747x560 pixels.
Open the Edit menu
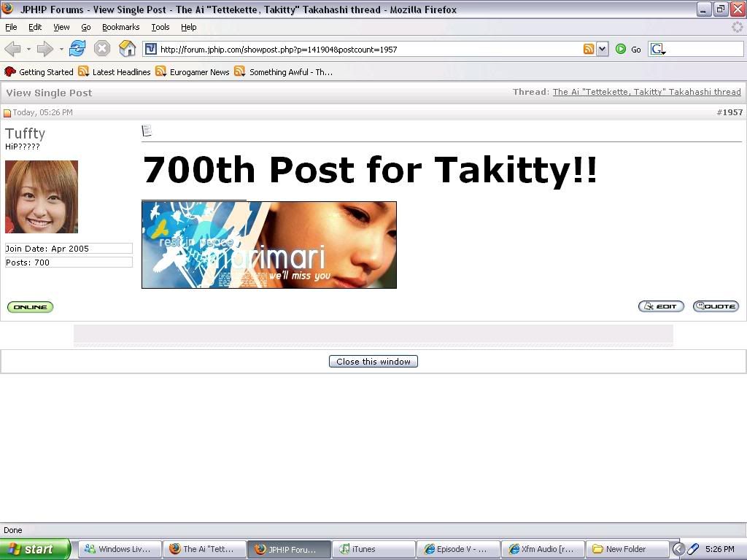click(35, 27)
